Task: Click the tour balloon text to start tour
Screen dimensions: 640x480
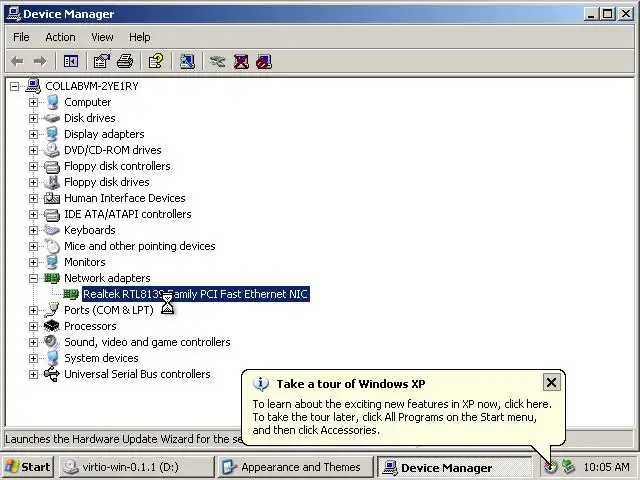Action: (x=402, y=417)
